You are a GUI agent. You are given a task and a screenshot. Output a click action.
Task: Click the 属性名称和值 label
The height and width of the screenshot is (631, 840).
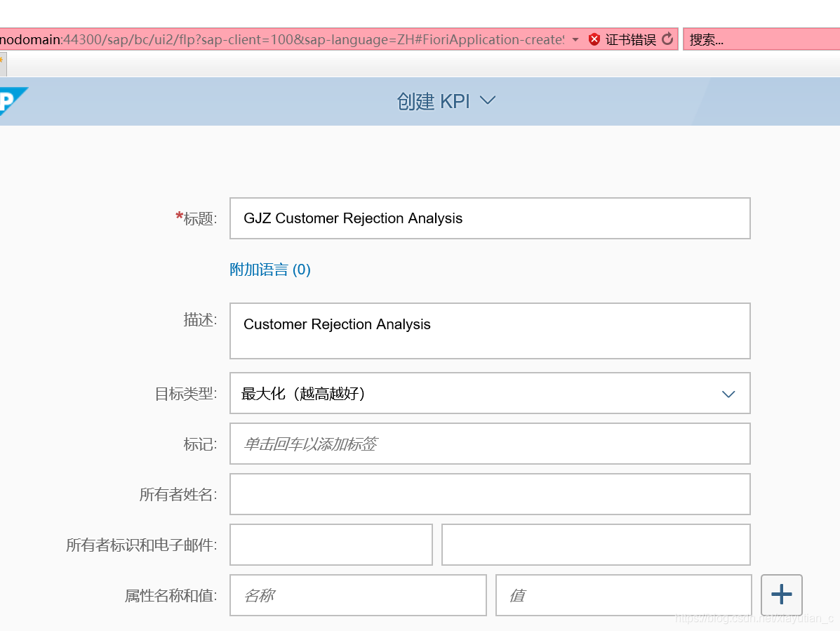pos(171,595)
